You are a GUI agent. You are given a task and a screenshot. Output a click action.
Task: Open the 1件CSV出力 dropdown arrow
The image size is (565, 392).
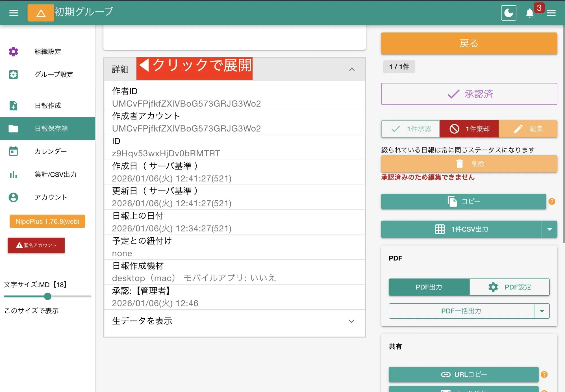coord(550,229)
